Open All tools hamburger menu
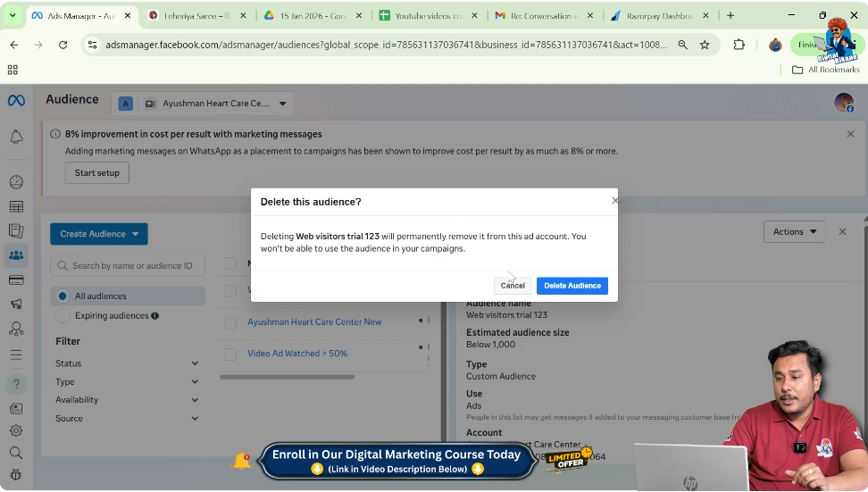 click(17, 354)
